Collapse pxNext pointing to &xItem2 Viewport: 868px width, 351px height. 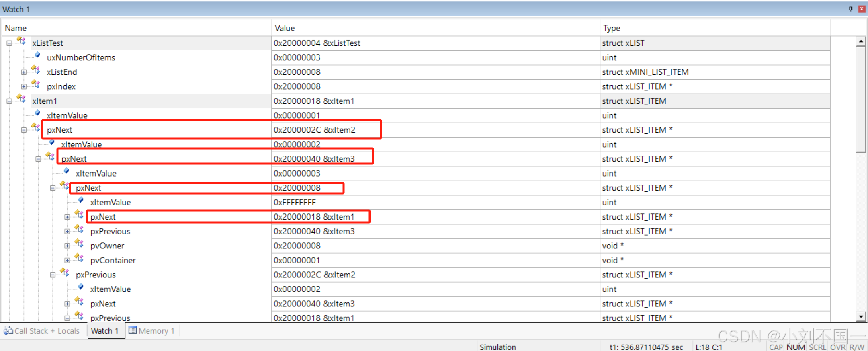click(x=24, y=130)
